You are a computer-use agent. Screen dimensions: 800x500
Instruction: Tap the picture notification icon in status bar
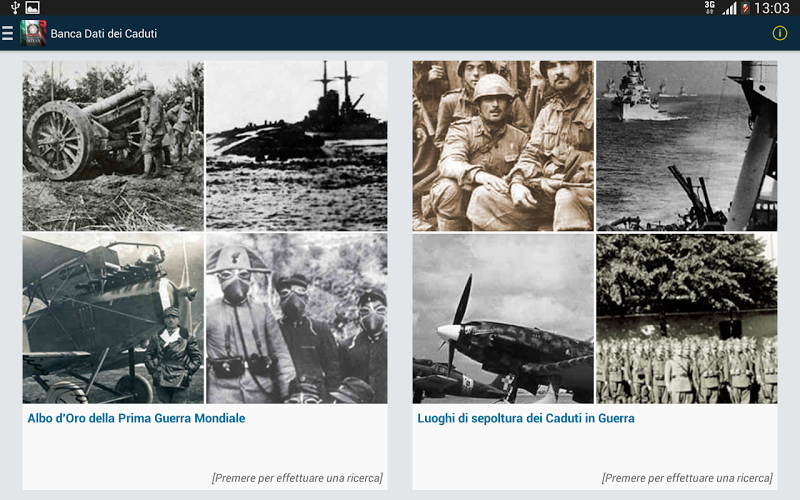pyautogui.click(x=33, y=8)
